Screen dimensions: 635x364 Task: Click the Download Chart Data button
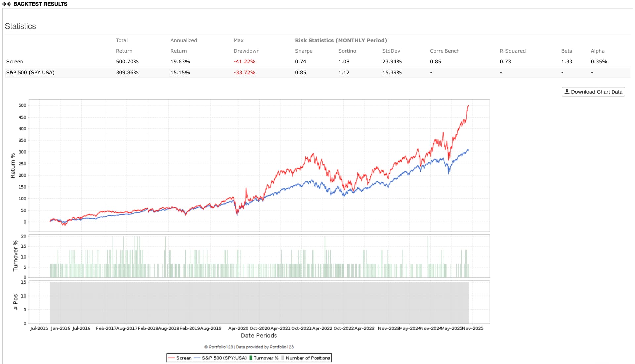593,92
